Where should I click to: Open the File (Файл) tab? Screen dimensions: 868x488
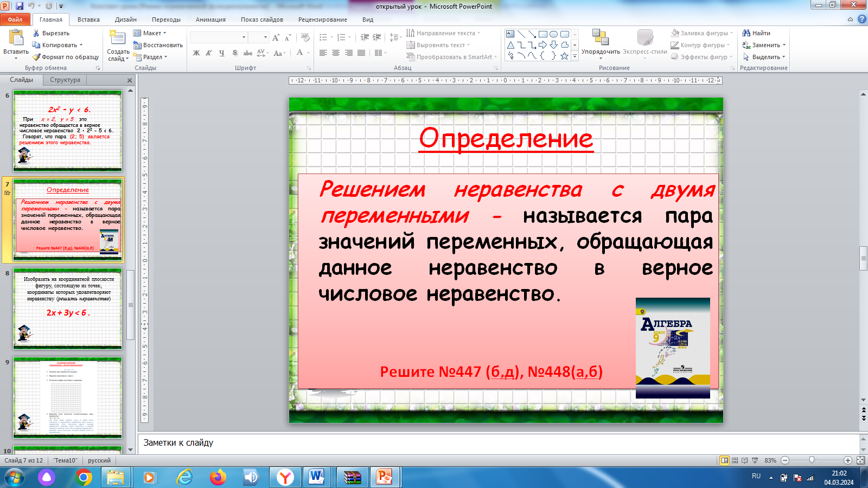pos(15,20)
